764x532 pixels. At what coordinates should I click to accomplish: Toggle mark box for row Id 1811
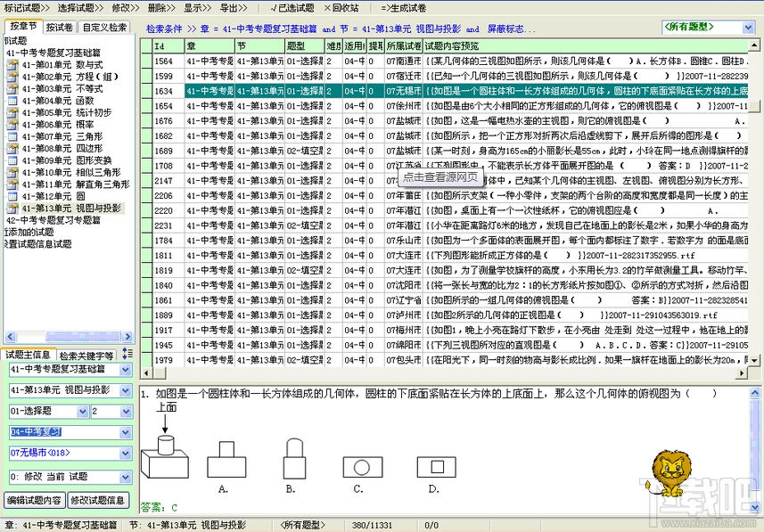click(147, 256)
